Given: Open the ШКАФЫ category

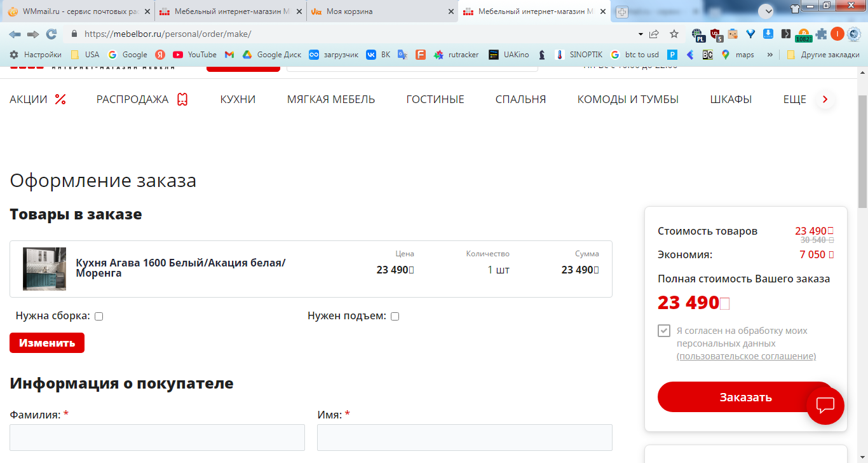Looking at the screenshot, I should 731,99.
